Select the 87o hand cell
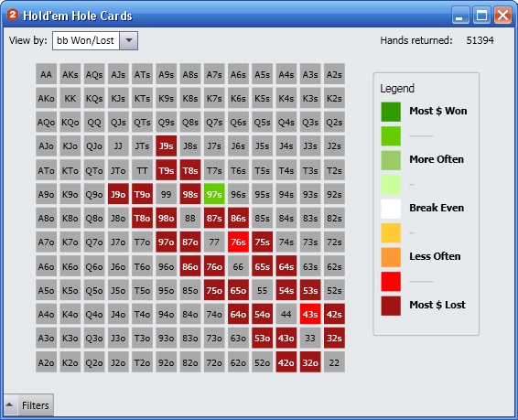 (190, 242)
